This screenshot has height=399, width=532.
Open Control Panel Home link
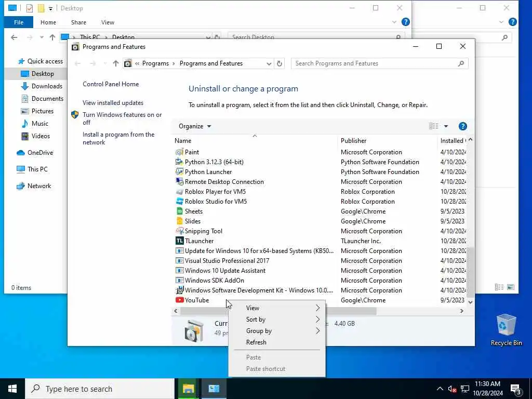(x=111, y=84)
